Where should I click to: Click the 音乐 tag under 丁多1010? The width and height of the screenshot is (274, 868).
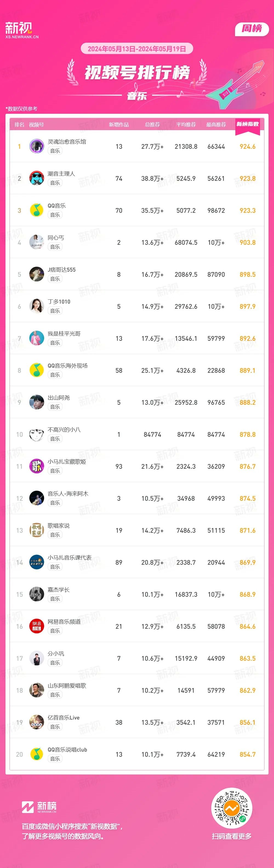(55, 311)
